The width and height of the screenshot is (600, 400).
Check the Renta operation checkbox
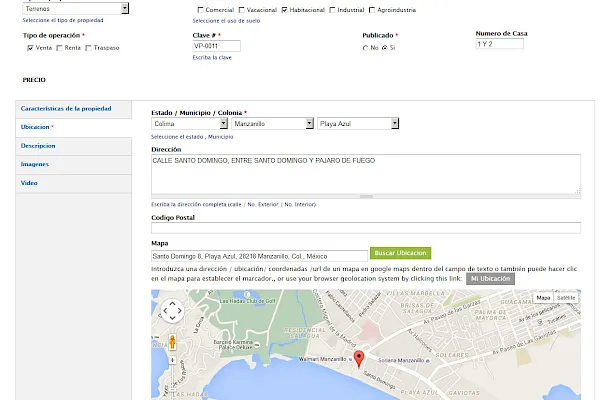click(x=59, y=48)
